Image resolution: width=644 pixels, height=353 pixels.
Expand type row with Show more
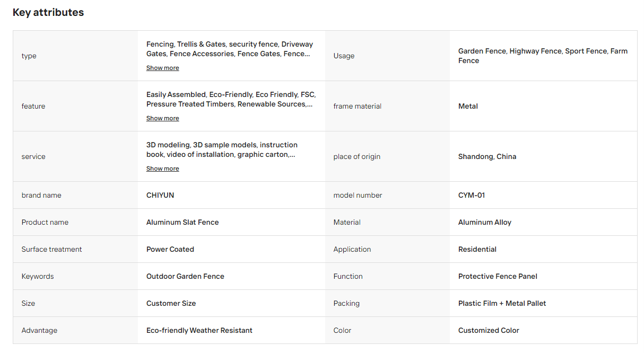pyautogui.click(x=162, y=68)
